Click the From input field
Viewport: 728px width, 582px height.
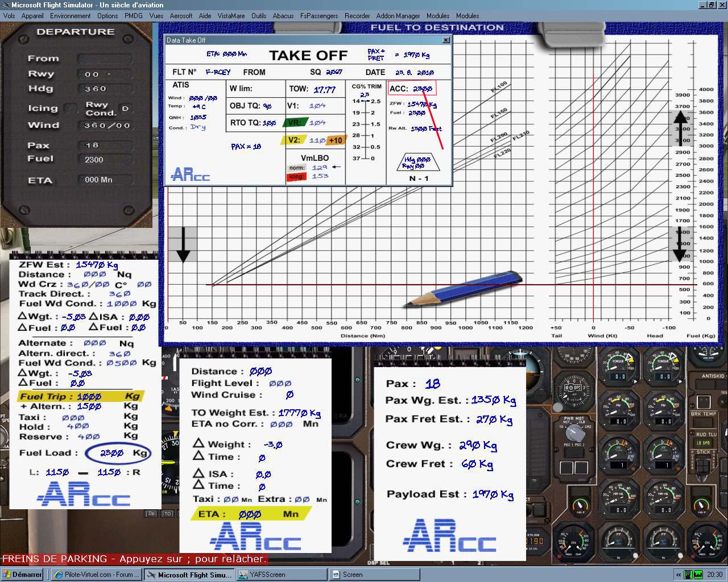(x=105, y=59)
